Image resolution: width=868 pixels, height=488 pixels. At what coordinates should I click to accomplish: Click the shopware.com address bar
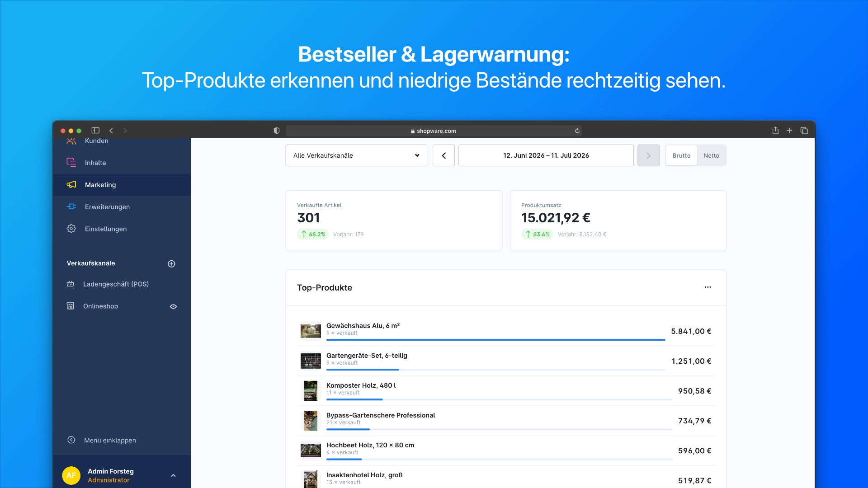[434, 131]
